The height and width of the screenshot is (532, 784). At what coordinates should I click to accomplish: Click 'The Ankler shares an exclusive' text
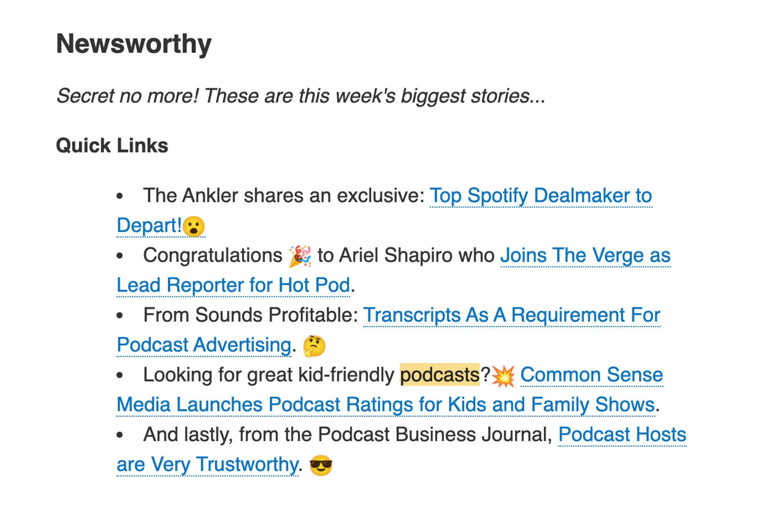click(284, 196)
